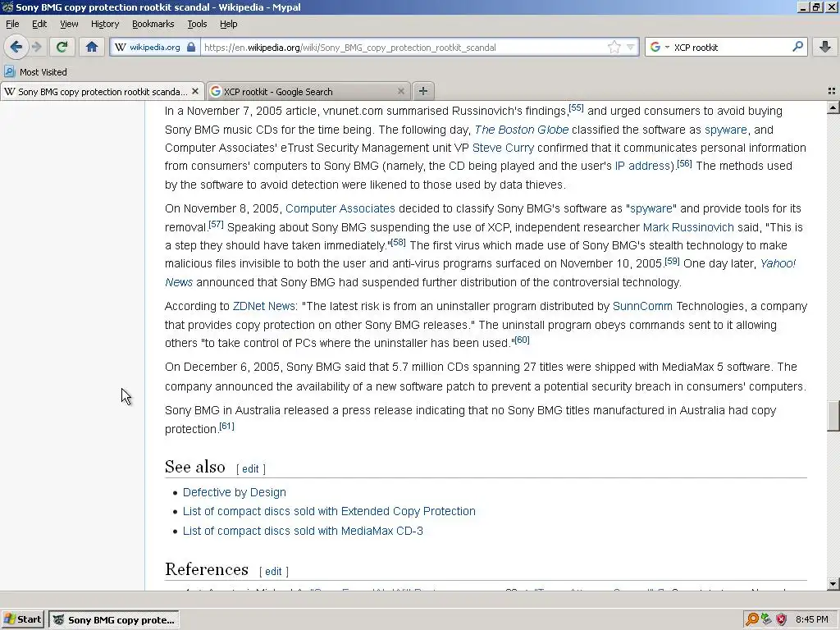The image size is (840, 630).
Task: Click the 8:45 PM system clock
Action: (x=812, y=619)
